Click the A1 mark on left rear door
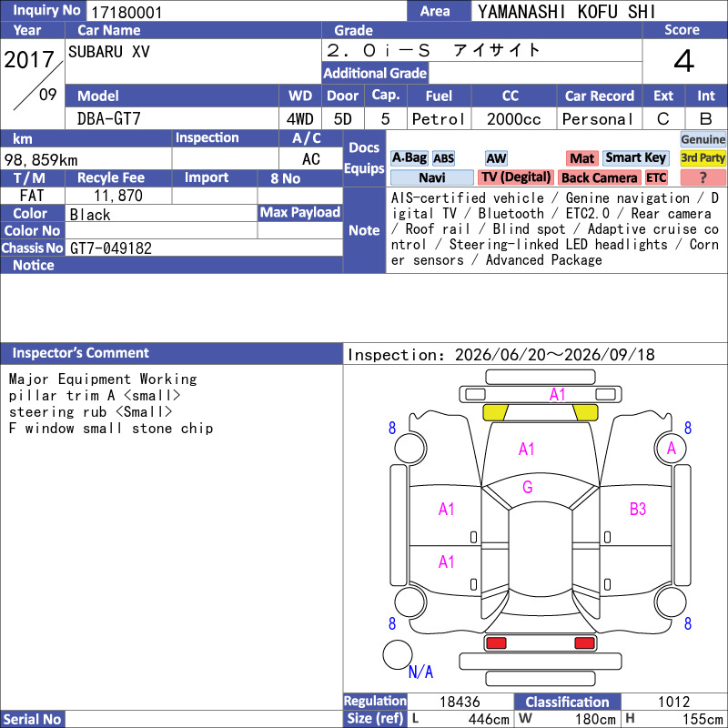The height and width of the screenshot is (728, 728). click(446, 561)
